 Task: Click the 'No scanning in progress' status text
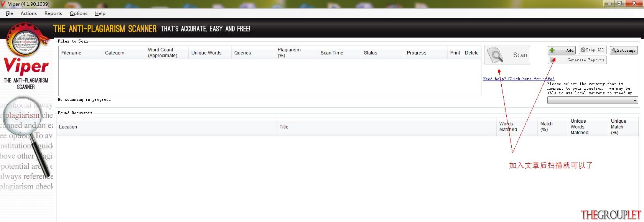[84, 100]
